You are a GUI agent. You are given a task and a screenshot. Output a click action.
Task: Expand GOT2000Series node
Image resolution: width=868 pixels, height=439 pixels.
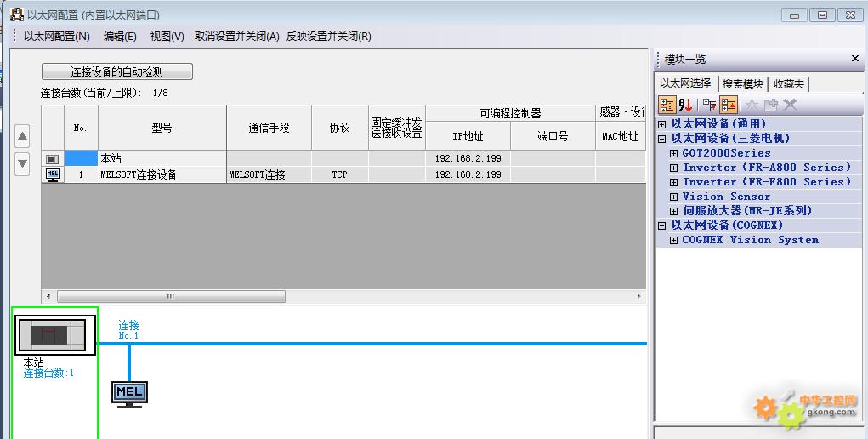point(673,153)
